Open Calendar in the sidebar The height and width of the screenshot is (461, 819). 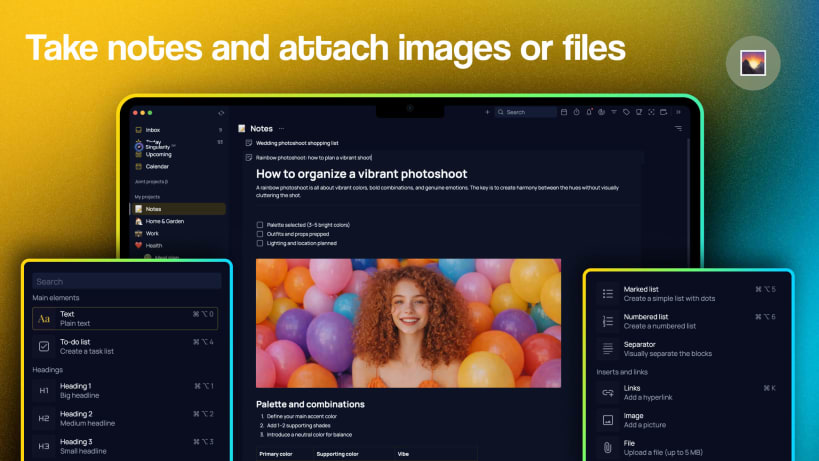(x=178, y=167)
